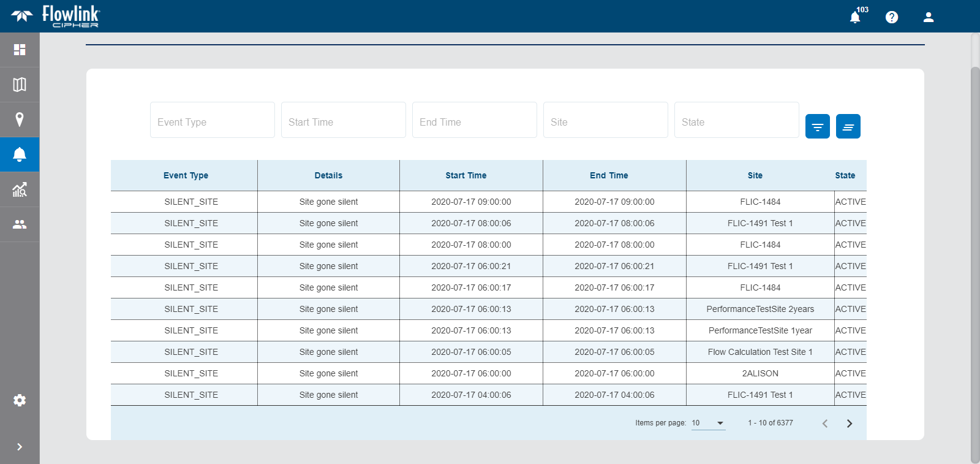This screenshot has height=464, width=980.
Task: Click the Event Type filter field
Action: click(212, 121)
